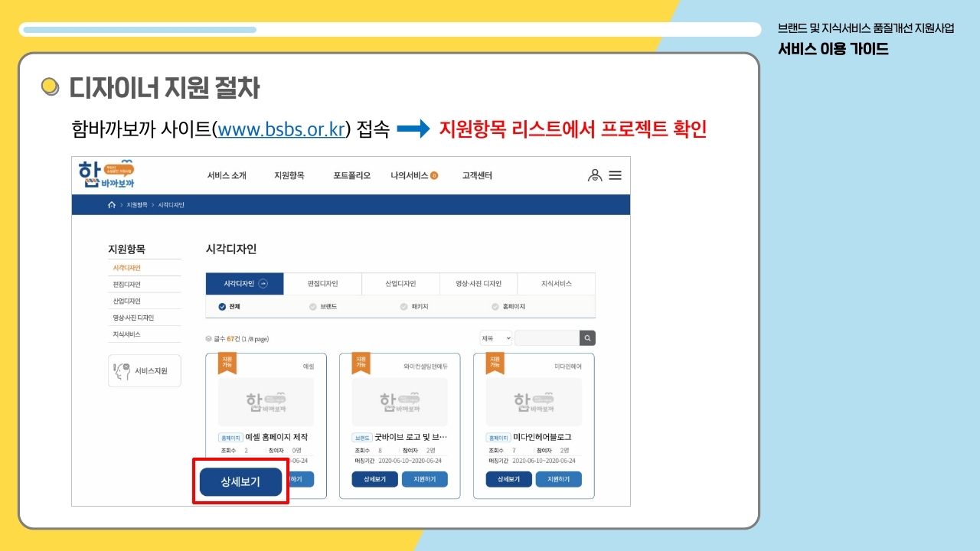The width and height of the screenshot is (980, 551).
Task: Click the 예셀 홈페이지 제작 title
Action: (276, 437)
